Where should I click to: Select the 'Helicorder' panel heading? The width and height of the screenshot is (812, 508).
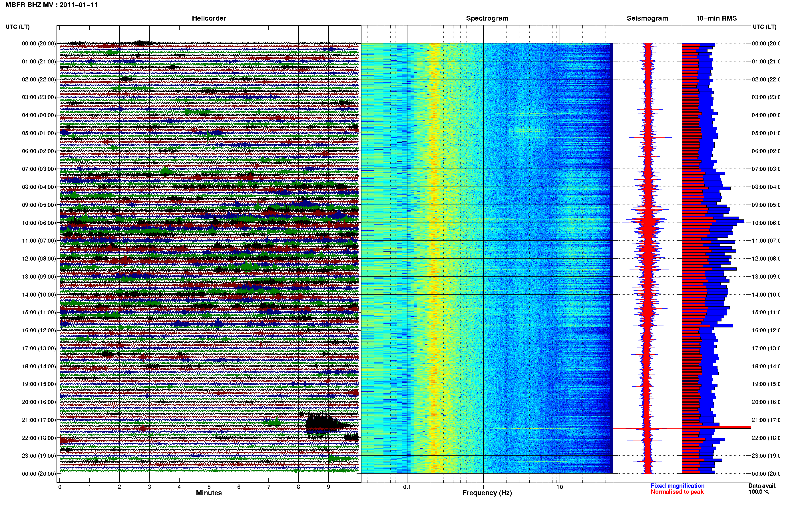(x=209, y=19)
